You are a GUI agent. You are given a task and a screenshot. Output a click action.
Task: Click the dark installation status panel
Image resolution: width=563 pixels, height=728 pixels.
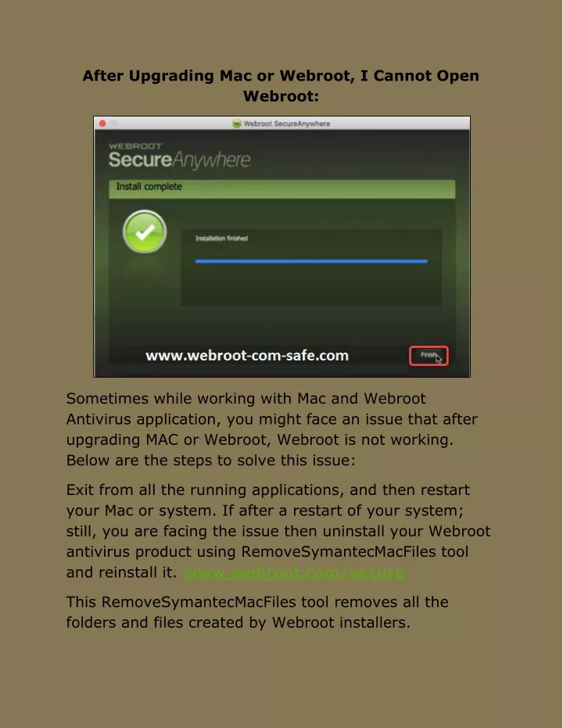pos(311,267)
